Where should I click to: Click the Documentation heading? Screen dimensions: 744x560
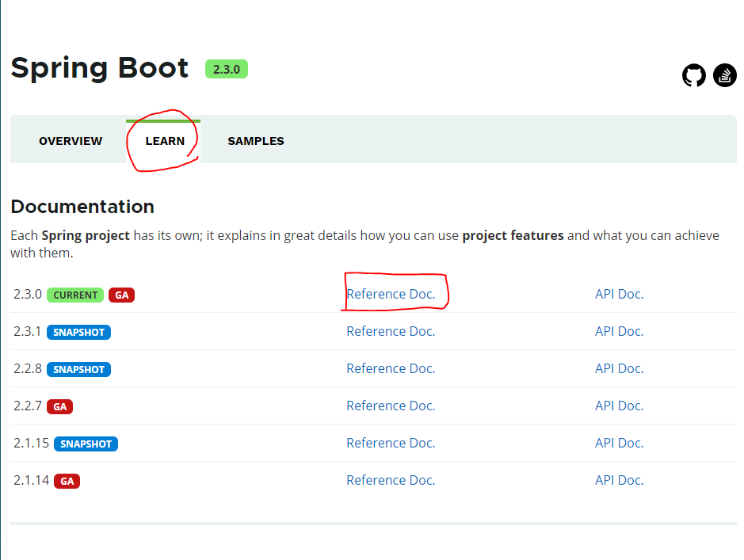[x=82, y=207]
